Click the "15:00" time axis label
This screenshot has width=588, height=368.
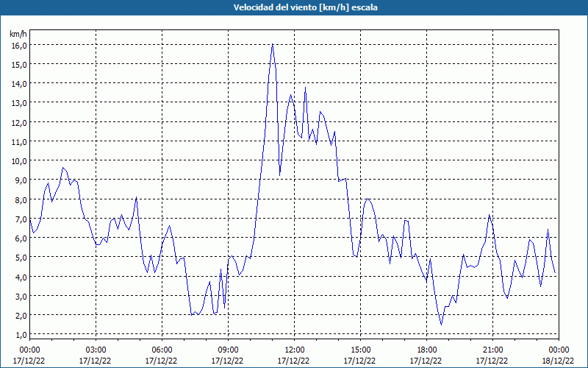[x=360, y=350]
